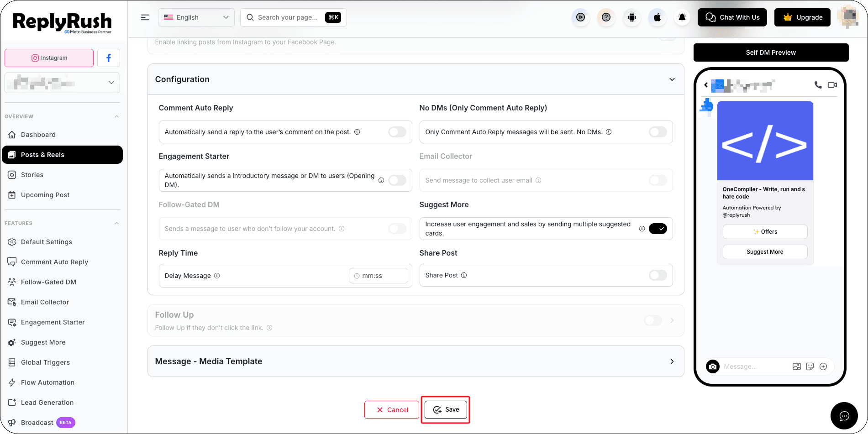The width and height of the screenshot is (868, 434).
Task: Click the back arrow in DM preview
Action: tap(706, 85)
